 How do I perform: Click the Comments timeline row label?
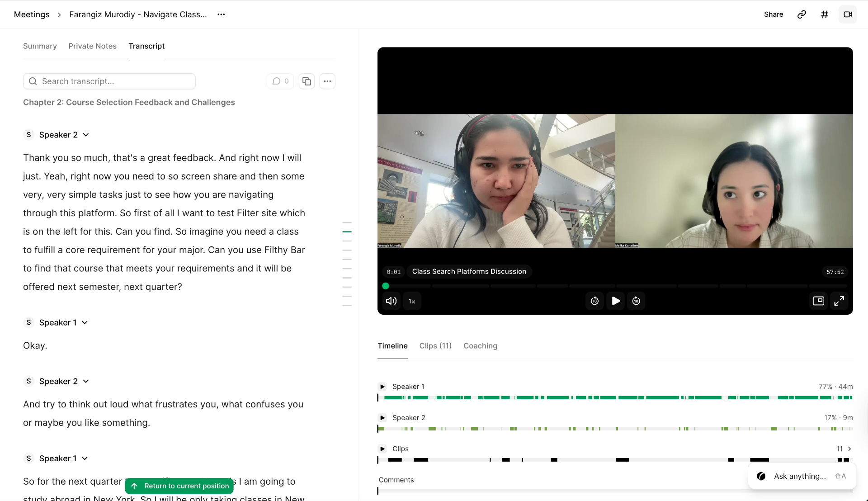click(x=396, y=480)
